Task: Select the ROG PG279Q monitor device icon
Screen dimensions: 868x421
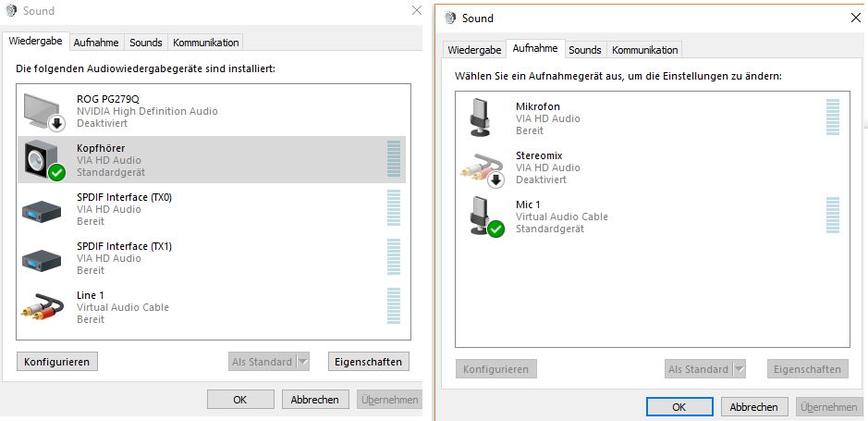Action: pyautogui.click(x=44, y=111)
